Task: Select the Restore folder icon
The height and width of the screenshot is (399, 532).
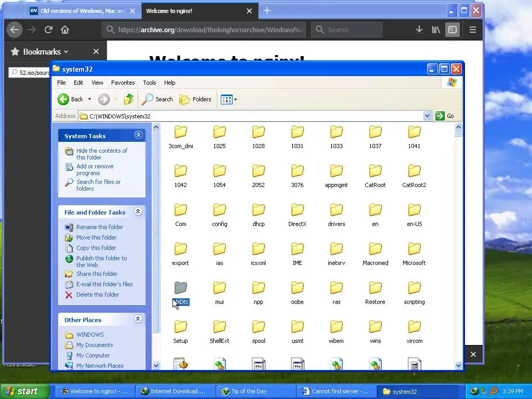Action: point(375,288)
